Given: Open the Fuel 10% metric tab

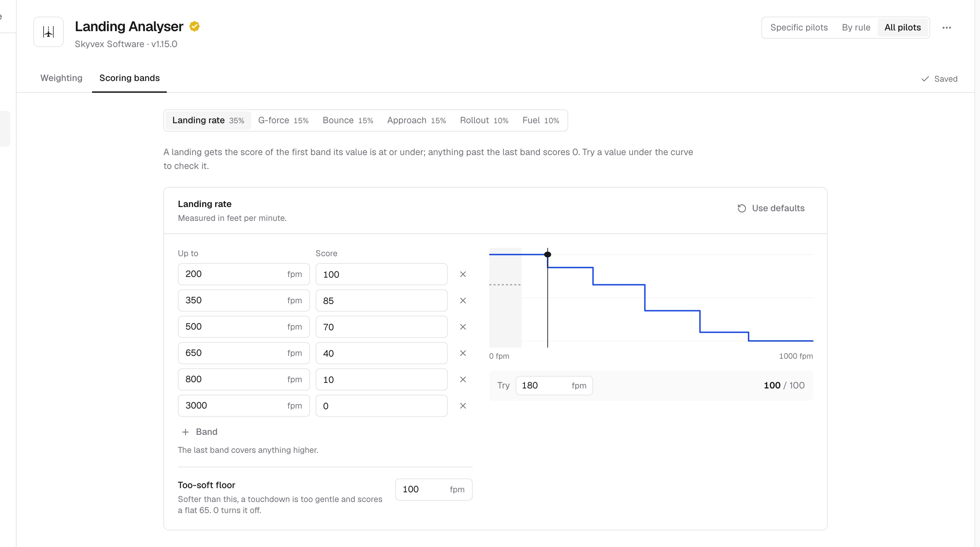Looking at the screenshot, I should click(541, 120).
